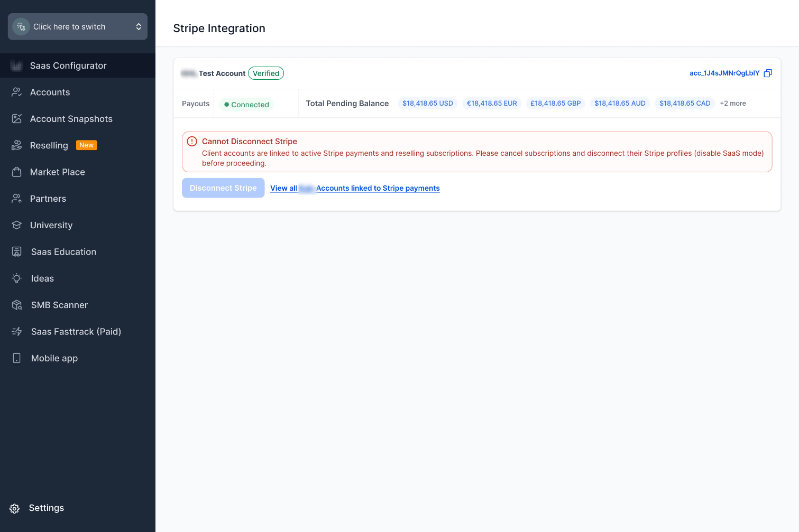
Task: Click the $18,418.65 CAD balance chip
Action: click(x=685, y=104)
